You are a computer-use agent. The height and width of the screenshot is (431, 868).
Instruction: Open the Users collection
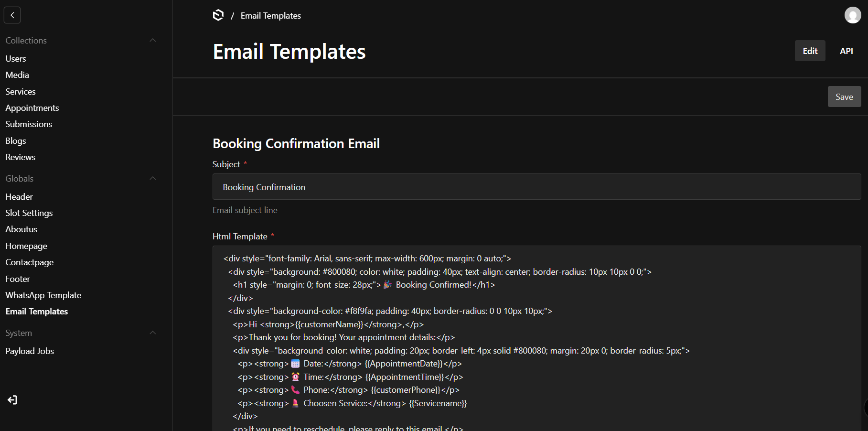tap(16, 59)
